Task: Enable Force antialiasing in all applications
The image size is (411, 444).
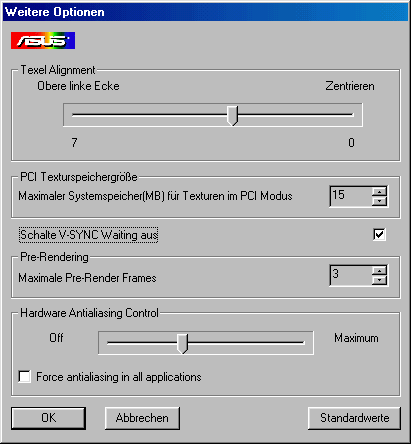Action: [25, 377]
